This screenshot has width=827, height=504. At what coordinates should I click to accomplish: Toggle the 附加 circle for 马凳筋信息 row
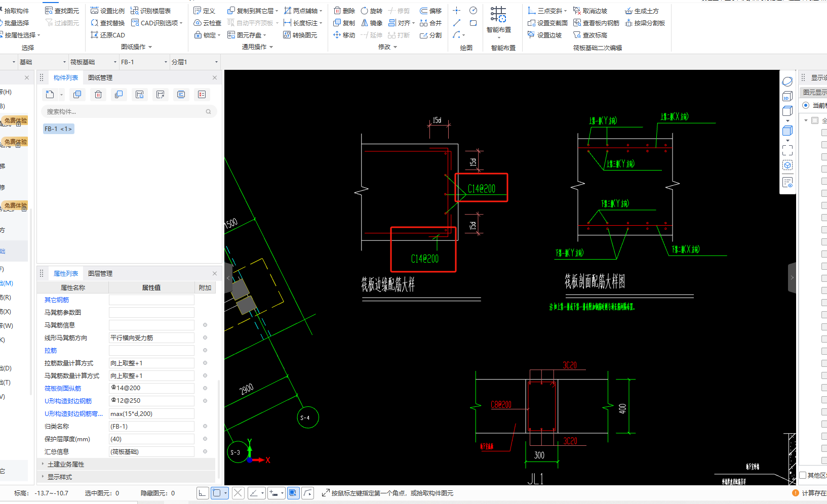[x=205, y=325]
